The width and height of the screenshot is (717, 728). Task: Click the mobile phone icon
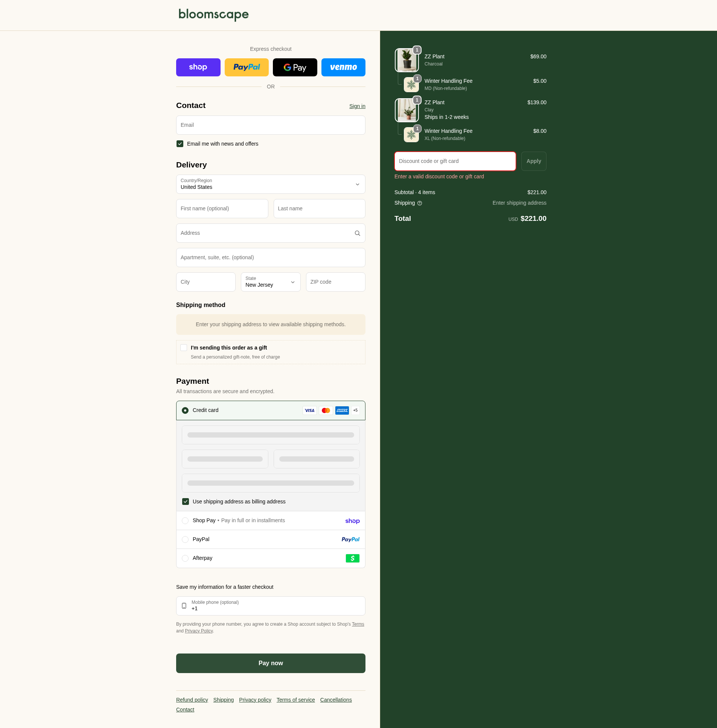[x=184, y=606]
